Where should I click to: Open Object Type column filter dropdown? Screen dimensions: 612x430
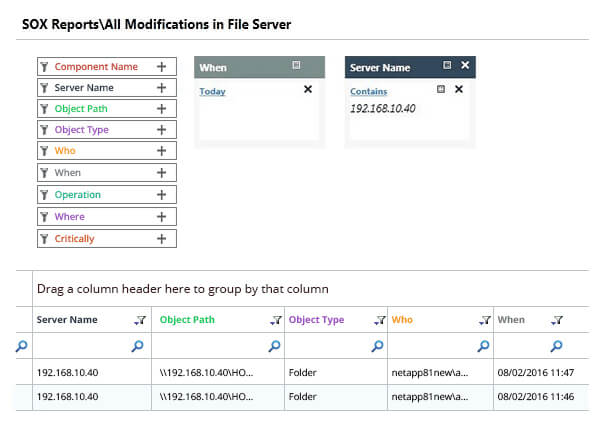(380, 320)
